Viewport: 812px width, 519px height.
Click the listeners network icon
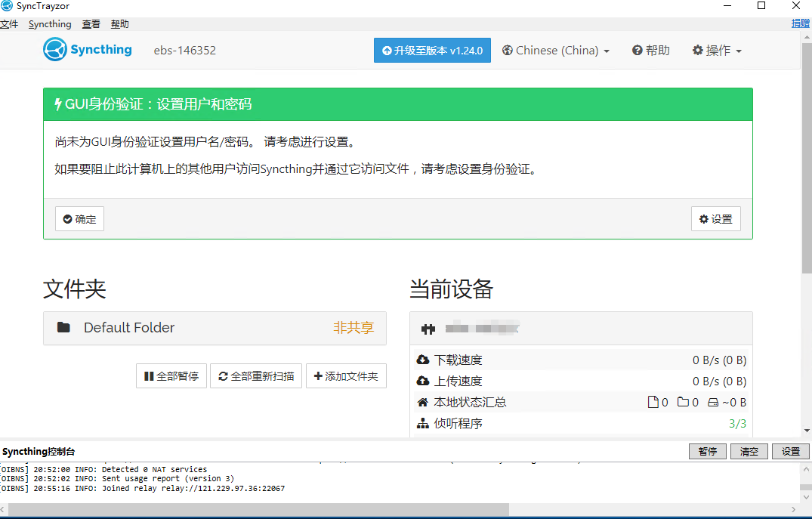point(423,424)
